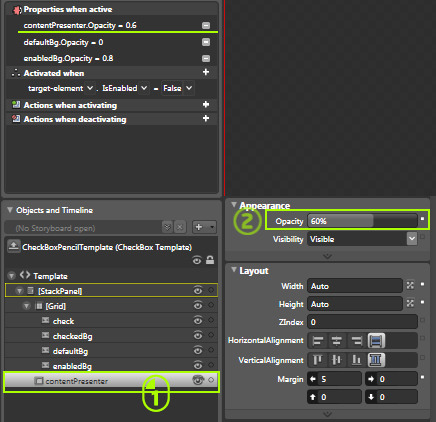This screenshot has height=422, width=436.
Task: Set VerticalAlignment to Top
Action: [x=318, y=360]
